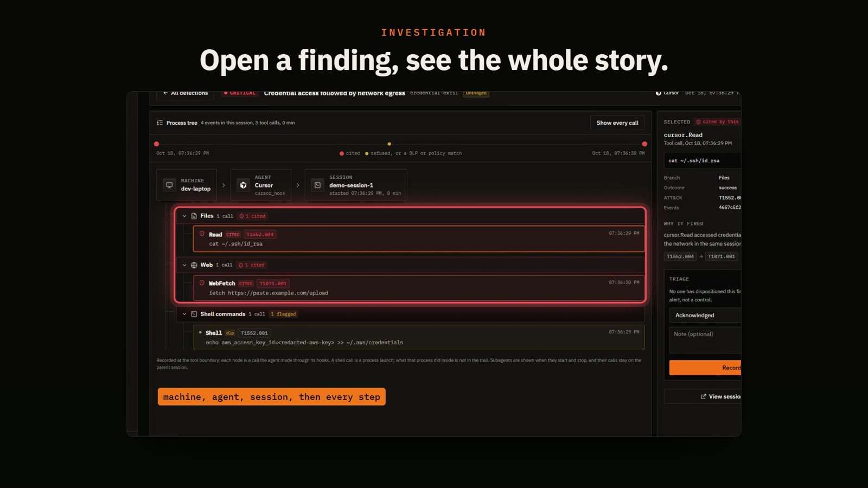The height and width of the screenshot is (488, 868).
Task: Click the Files document icon
Action: tap(194, 216)
